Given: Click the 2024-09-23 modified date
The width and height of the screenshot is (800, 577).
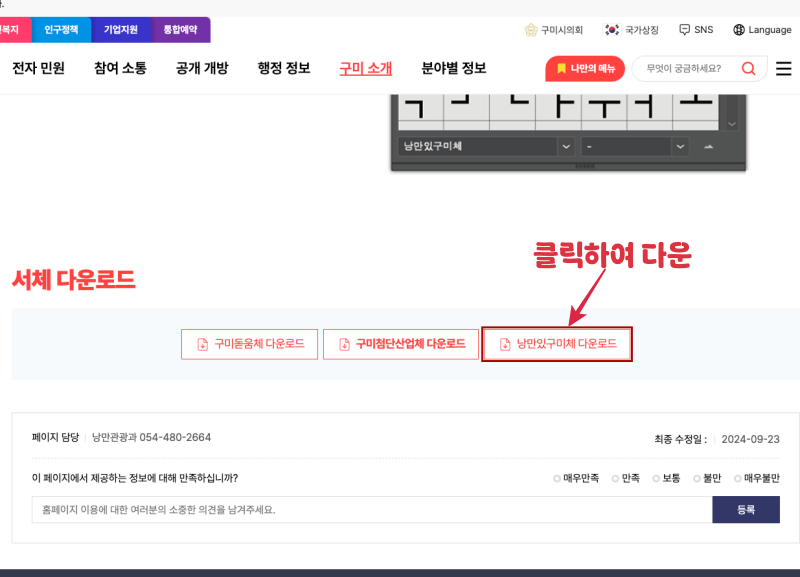Looking at the screenshot, I should pyautogui.click(x=751, y=439).
